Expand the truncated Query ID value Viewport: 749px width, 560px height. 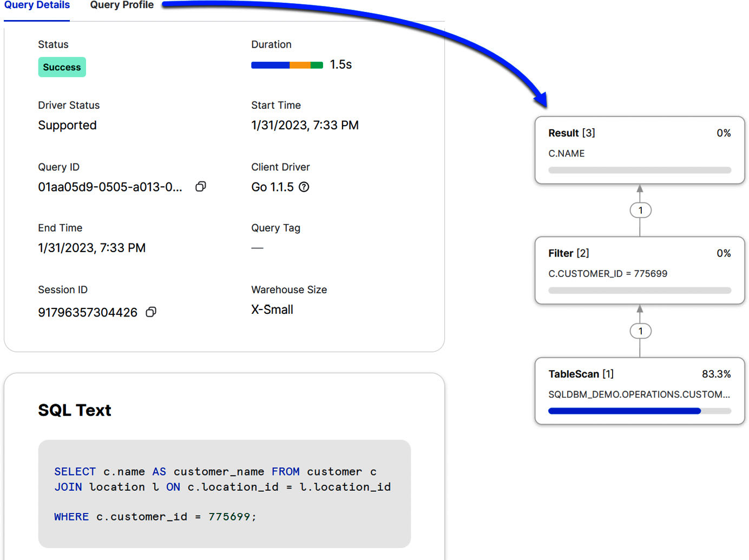111,186
